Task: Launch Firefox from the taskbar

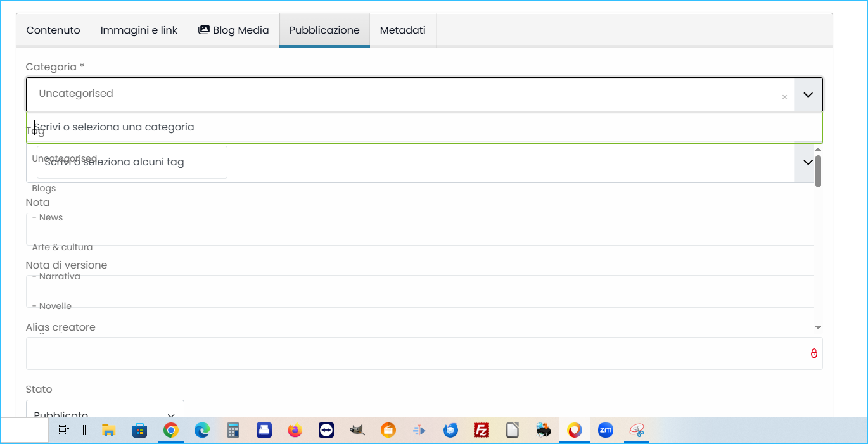Action: [295, 431]
